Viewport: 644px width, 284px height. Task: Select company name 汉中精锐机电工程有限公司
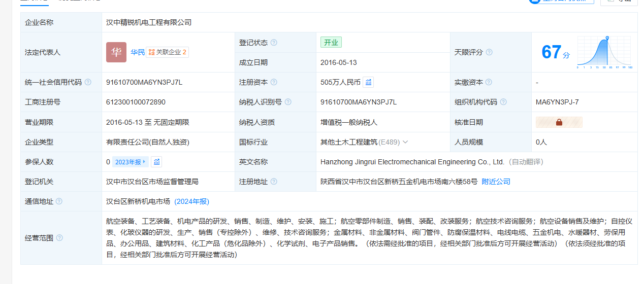[149, 22]
